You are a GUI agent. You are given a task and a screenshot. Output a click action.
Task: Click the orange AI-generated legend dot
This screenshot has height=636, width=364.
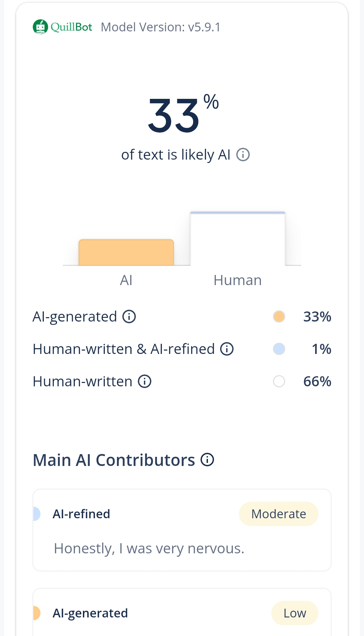click(279, 317)
